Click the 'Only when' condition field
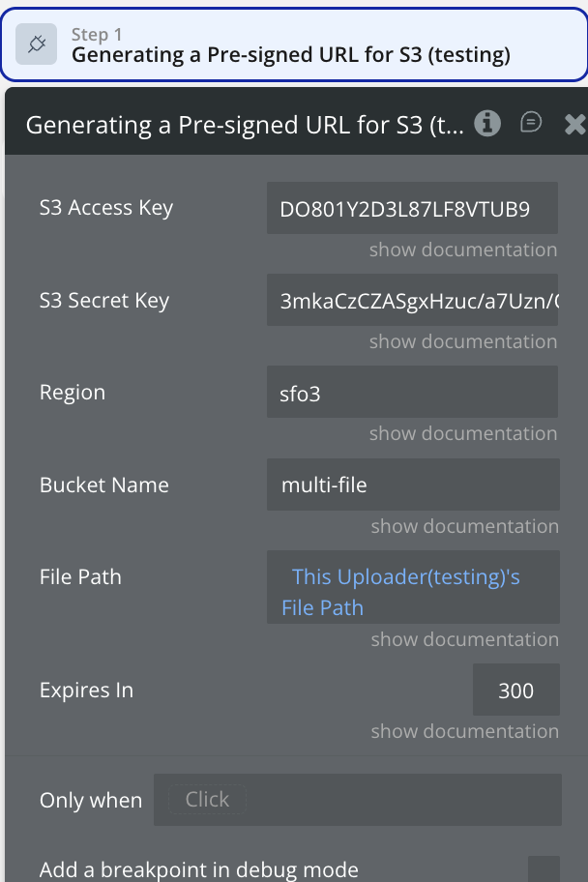 click(x=357, y=800)
